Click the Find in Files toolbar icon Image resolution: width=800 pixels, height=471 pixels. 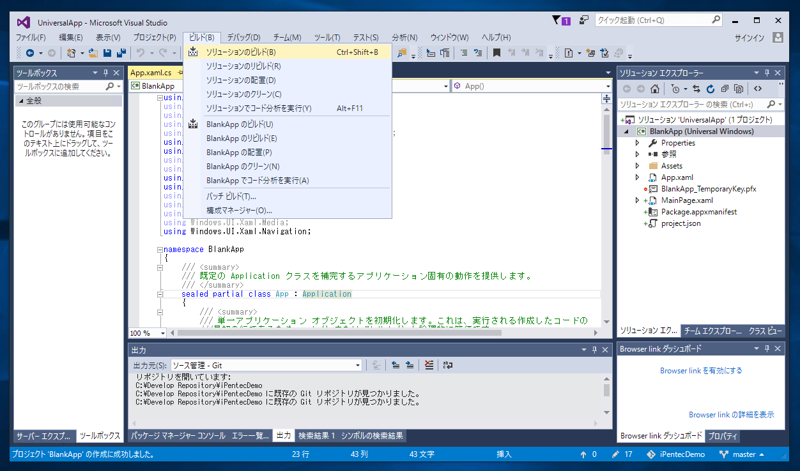click(402, 53)
